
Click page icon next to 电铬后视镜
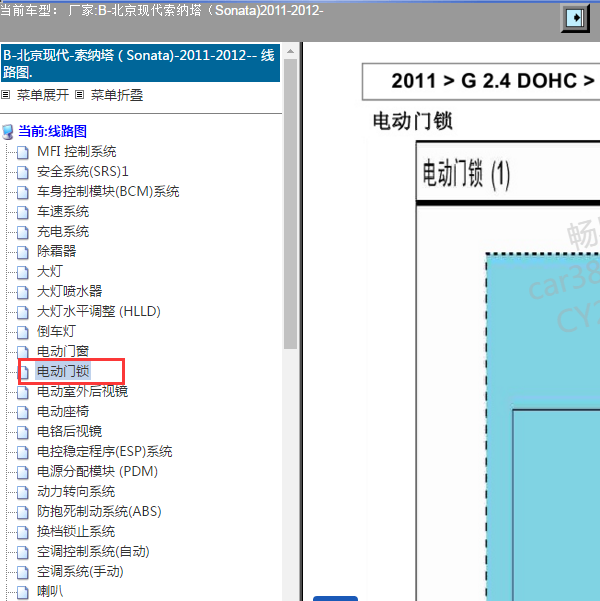[x=23, y=432]
